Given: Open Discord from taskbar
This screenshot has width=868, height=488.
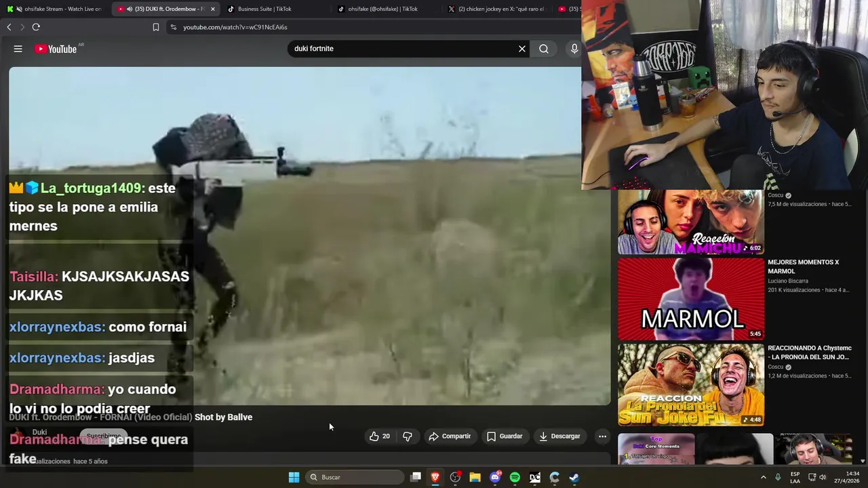Looking at the screenshot, I should point(495,477).
